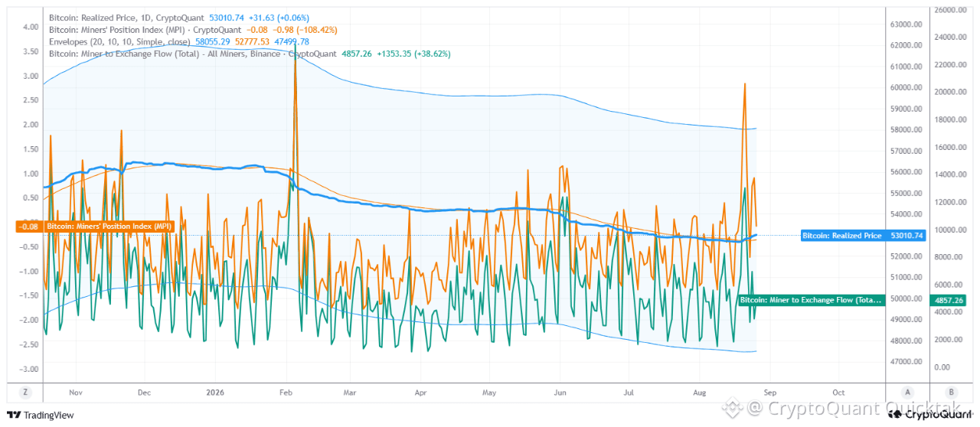The image size is (980, 427).
Task: Click the orange Miners' Position Index chart label
Action: click(x=109, y=226)
